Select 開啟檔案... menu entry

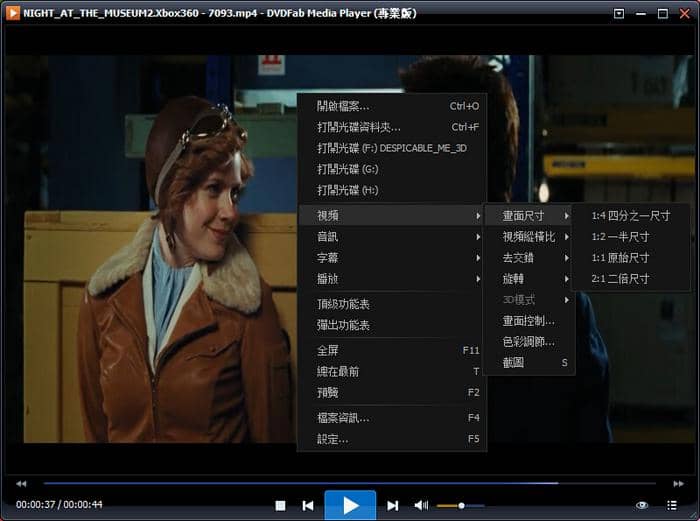pos(392,106)
